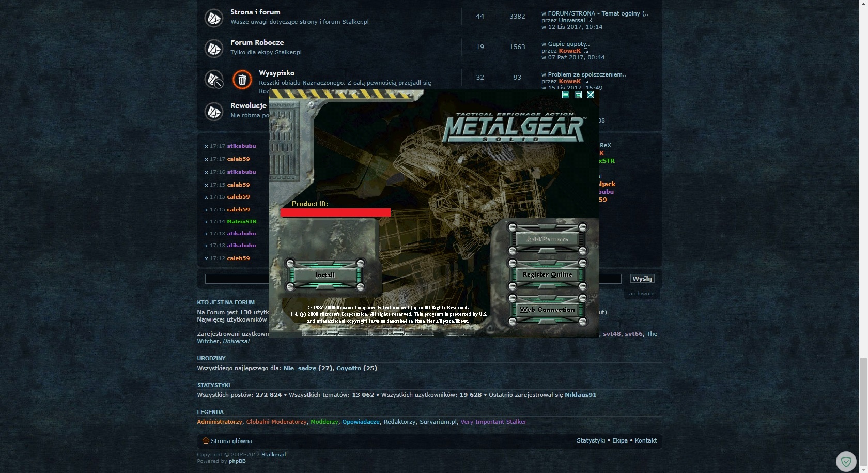Viewport: 868px width, 473px height.
Task: Click the Administratorzy legend group
Action: pos(220,422)
